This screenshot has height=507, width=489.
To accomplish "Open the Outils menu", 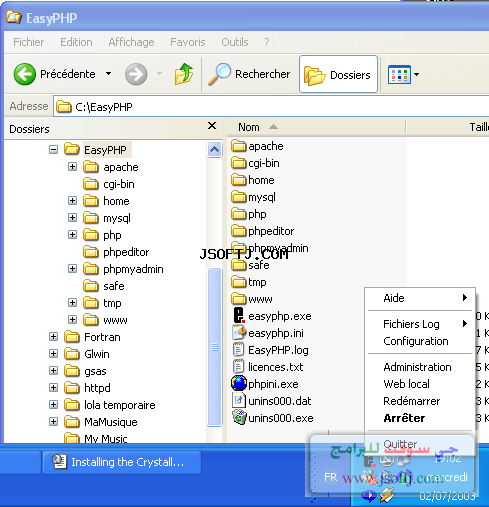I will click(x=235, y=42).
